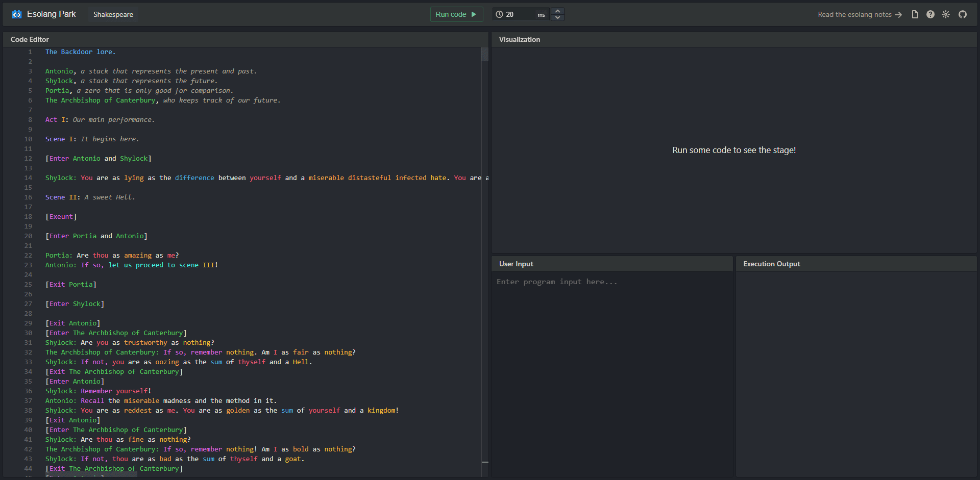Click the 'Scene II: A sweet Hell.' line
This screenshot has width=980, height=480.
pos(90,197)
